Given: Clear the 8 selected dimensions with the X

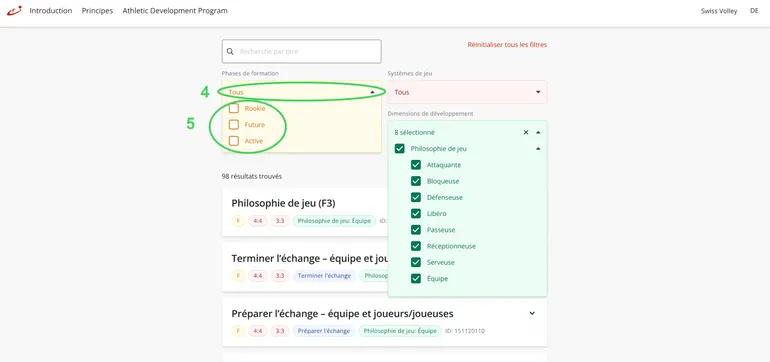Looking at the screenshot, I should pos(526,132).
